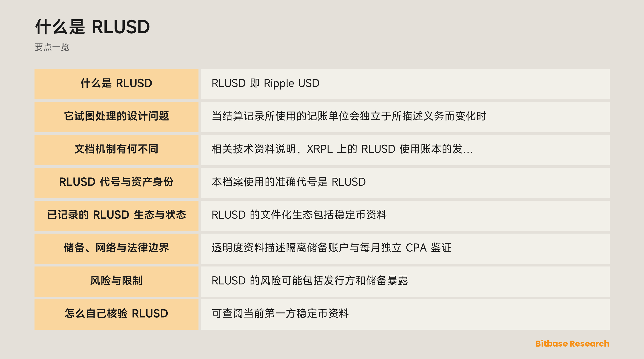The height and width of the screenshot is (359, 644).
Task: Select the cell starting 当结算记录所使用的记账单位
Action: pyautogui.click(x=405, y=117)
